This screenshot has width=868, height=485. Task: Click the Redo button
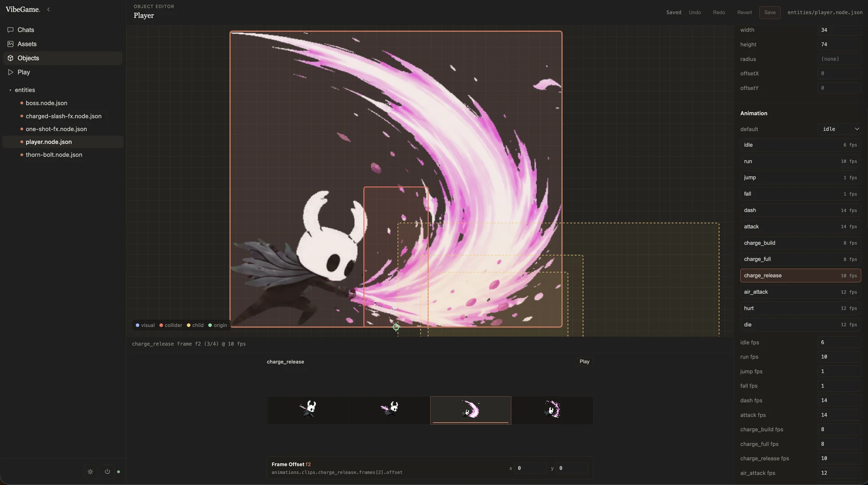click(x=719, y=13)
